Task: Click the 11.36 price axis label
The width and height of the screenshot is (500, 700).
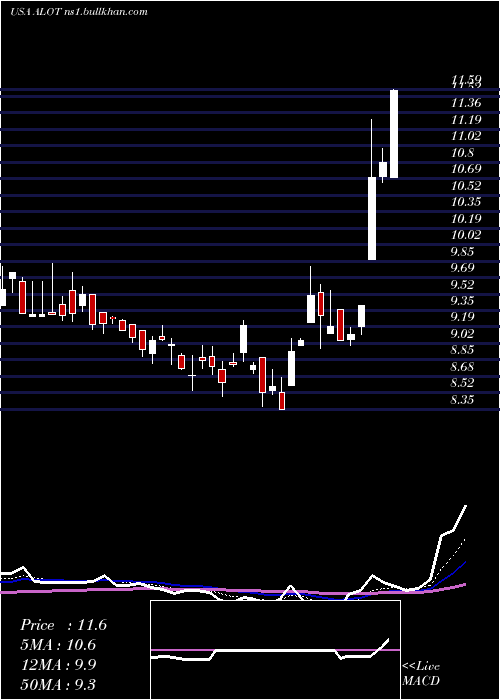Action: [466, 103]
